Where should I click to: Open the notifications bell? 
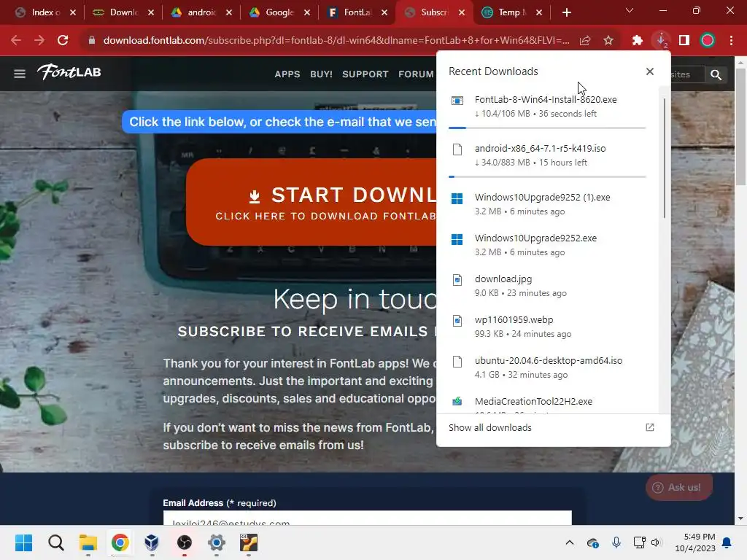click(727, 542)
